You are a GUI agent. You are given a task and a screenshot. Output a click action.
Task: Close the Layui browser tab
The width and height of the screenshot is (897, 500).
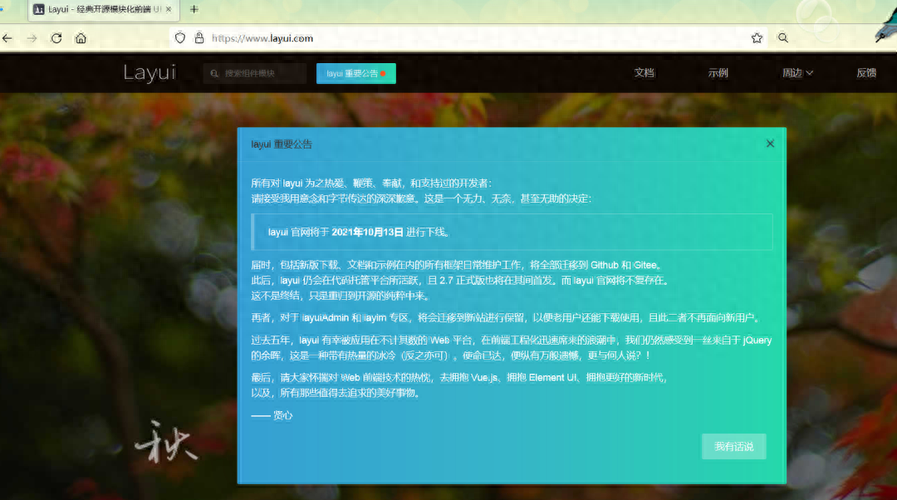pos(168,9)
